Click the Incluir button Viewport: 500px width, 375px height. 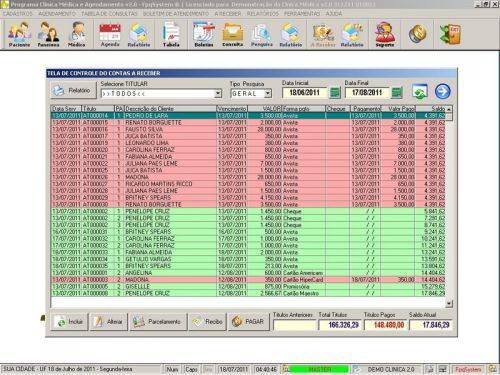tap(69, 322)
